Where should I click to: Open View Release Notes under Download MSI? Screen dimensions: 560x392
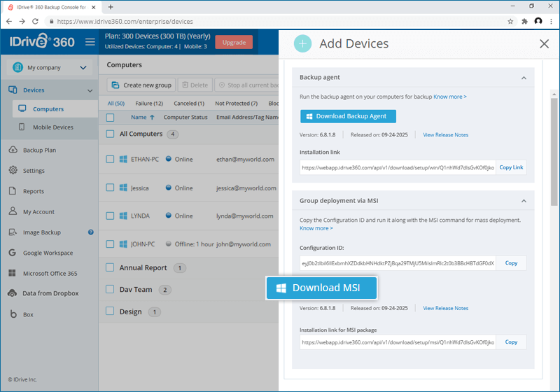coord(445,308)
